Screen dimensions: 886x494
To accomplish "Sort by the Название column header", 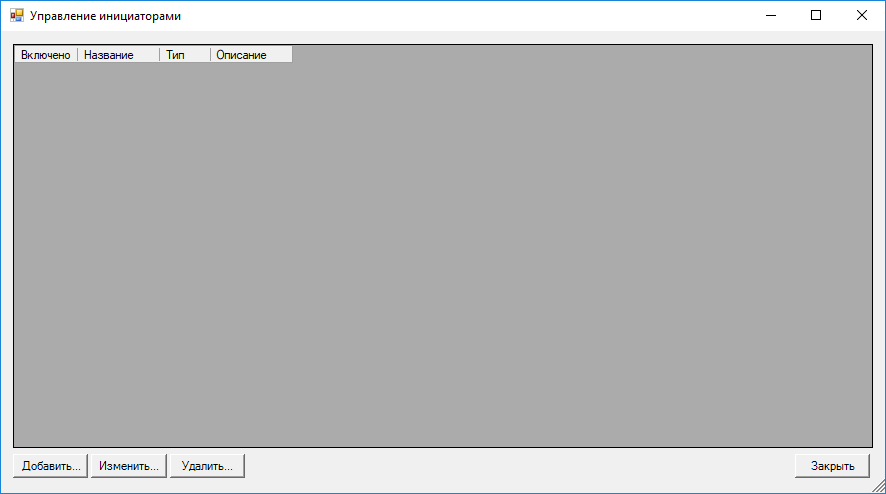I will click(119, 55).
